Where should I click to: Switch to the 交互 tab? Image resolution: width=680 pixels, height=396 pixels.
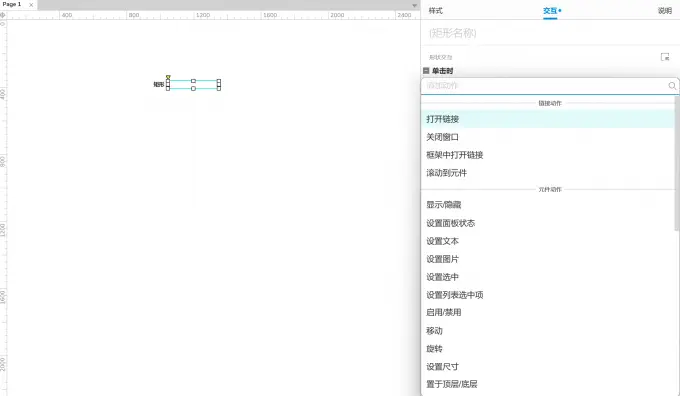[x=551, y=11]
